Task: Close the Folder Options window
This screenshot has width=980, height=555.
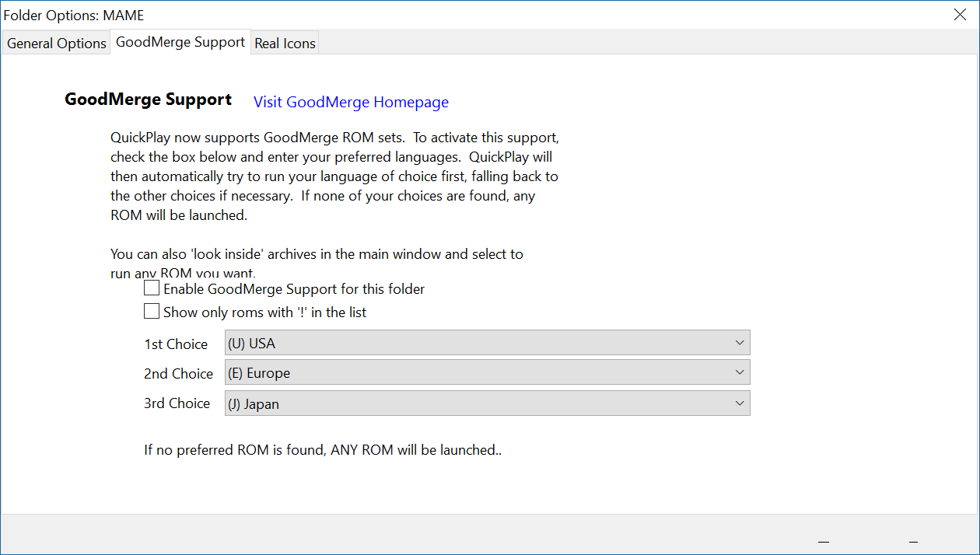Action: (x=961, y=14)
